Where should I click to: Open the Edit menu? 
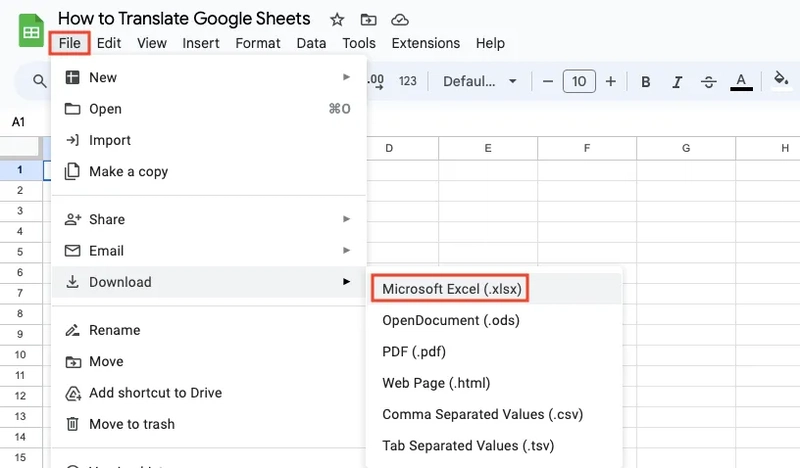pyautogui.click(x=109, y=43)
